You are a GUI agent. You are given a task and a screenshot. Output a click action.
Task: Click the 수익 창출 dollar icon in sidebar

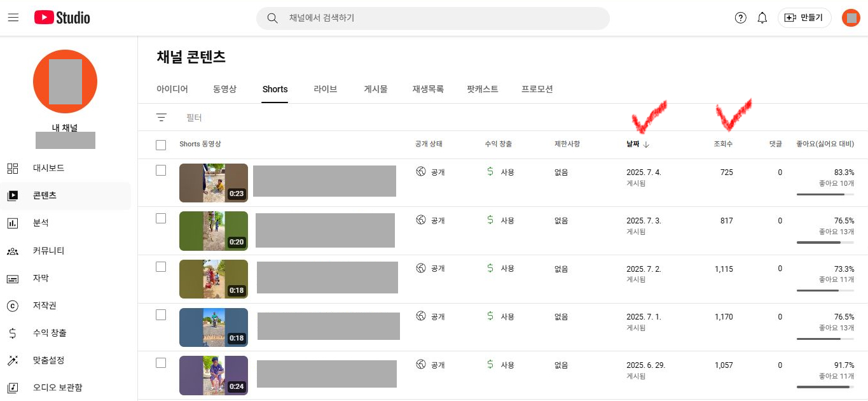point(13,333)
